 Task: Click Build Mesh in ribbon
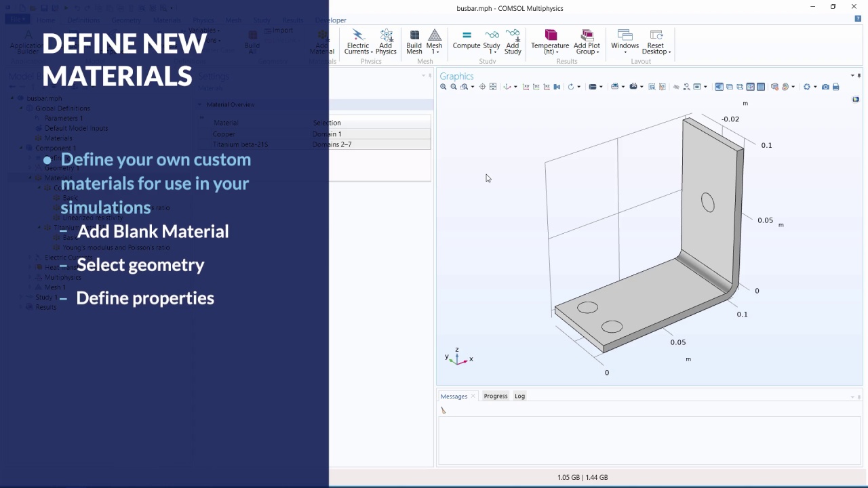[414, 42]
